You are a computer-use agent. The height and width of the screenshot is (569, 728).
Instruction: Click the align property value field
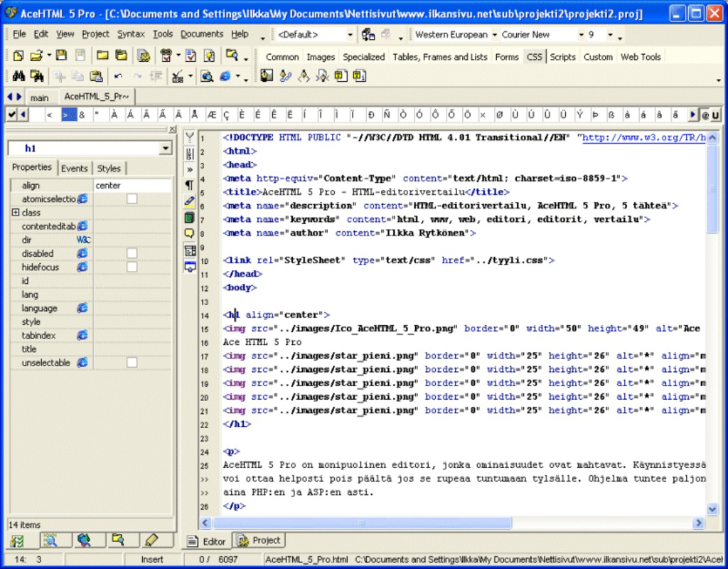(132, 186)
